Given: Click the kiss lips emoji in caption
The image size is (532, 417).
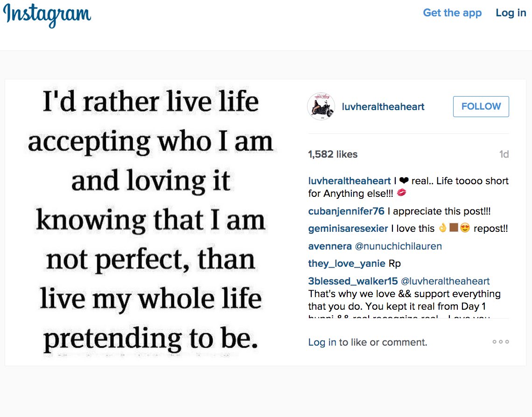Looking at the screenshot, I should pos(402,193).
